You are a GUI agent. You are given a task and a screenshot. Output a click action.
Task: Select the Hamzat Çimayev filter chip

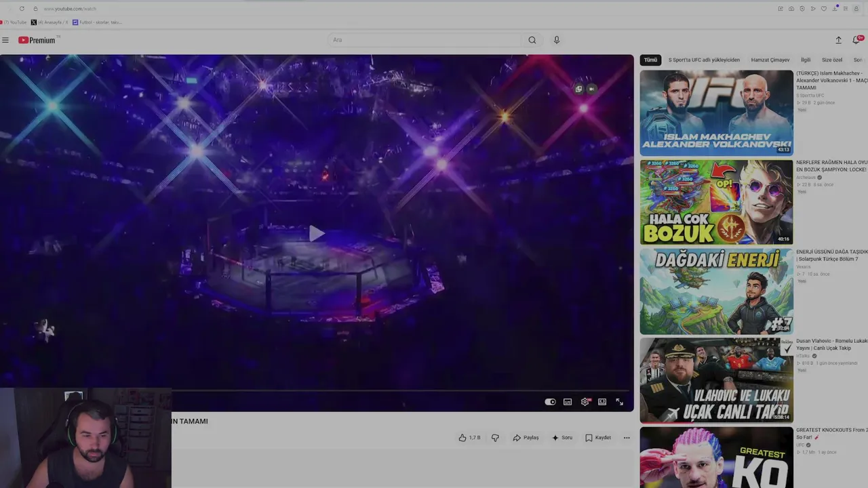tap(770, 60)
